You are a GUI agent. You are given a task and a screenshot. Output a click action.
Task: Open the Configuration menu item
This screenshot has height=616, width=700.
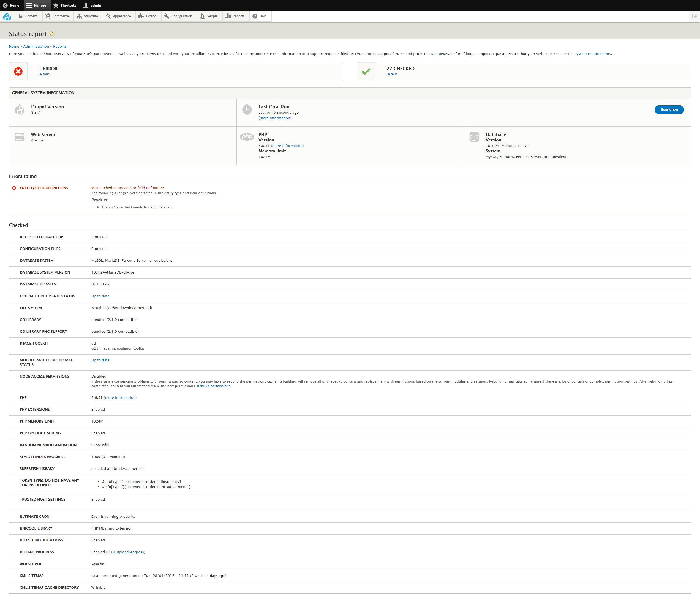pos(178,16)
